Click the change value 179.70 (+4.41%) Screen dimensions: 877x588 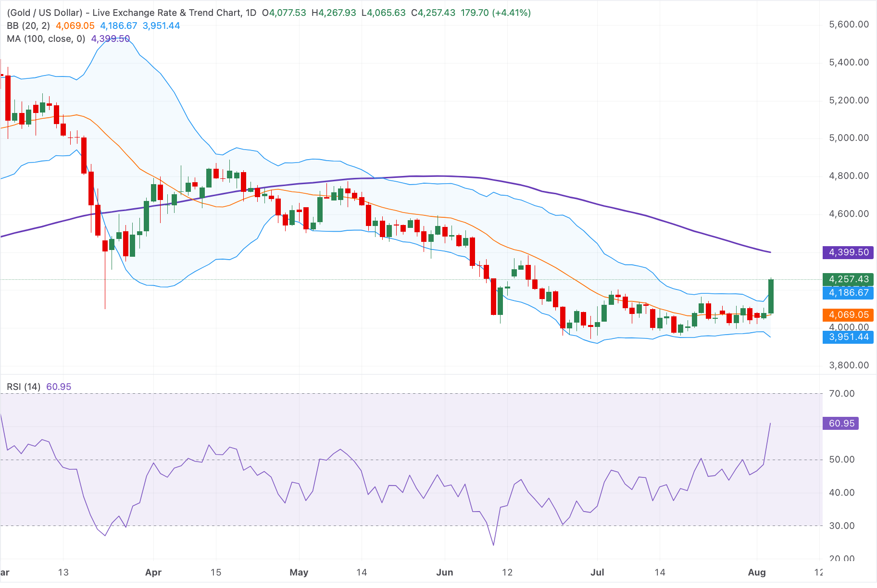tap(496, 13)
